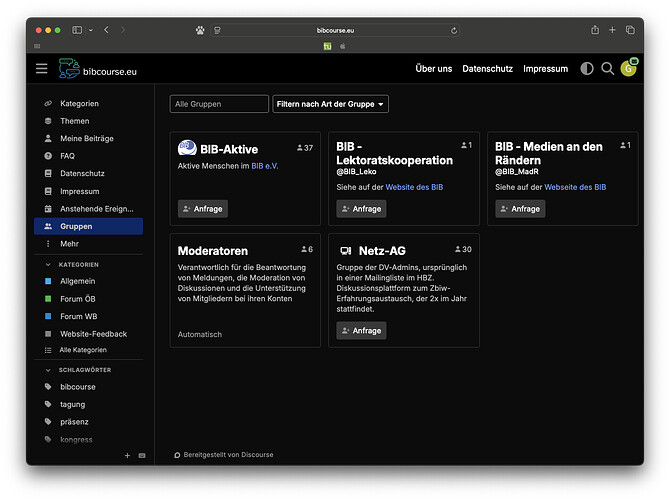Toggle dark/light mode switch

point(586,69)
